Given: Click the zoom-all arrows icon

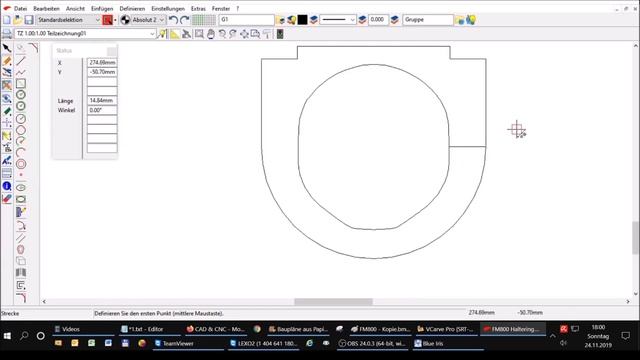Looking at the screenshot, I should tap(244, 34).
